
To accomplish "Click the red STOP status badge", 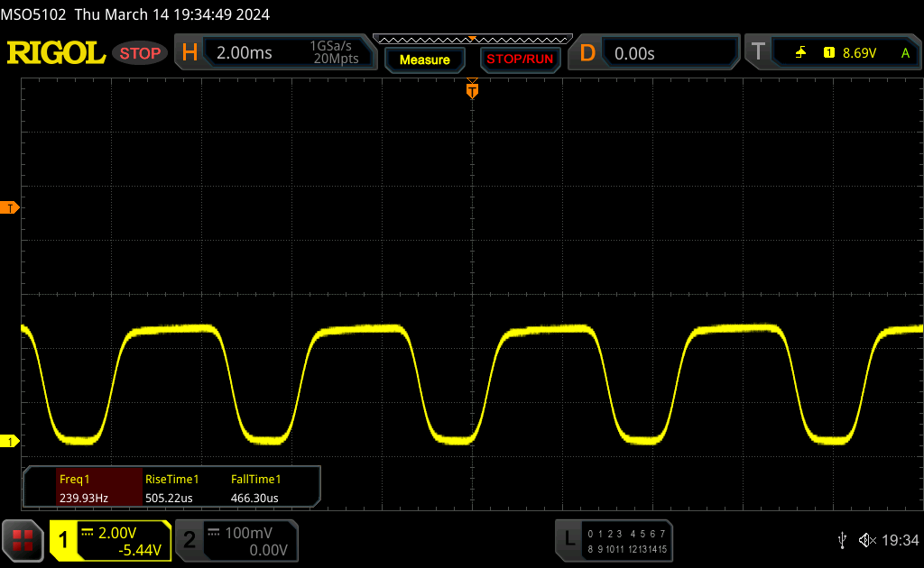I will tap(140, 53).
